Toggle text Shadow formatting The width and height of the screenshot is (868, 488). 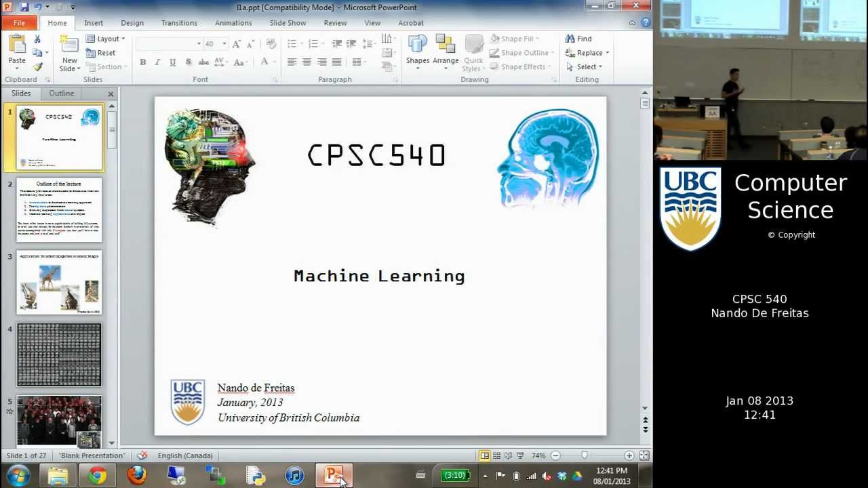188,62
